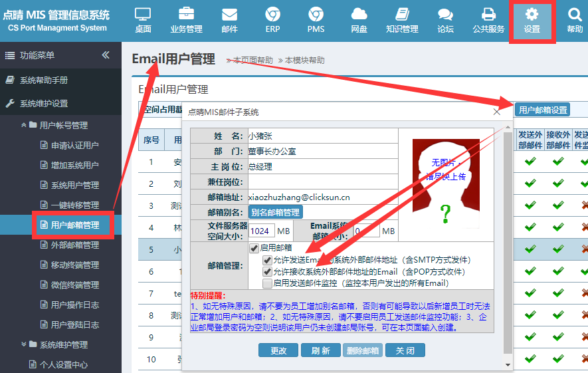Select 用户邮箱管理 in the sidebar

(x=74, y=225)
